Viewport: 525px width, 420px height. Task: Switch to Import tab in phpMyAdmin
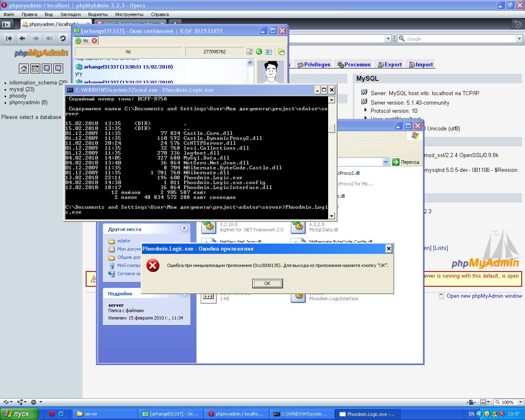point(421,64)
